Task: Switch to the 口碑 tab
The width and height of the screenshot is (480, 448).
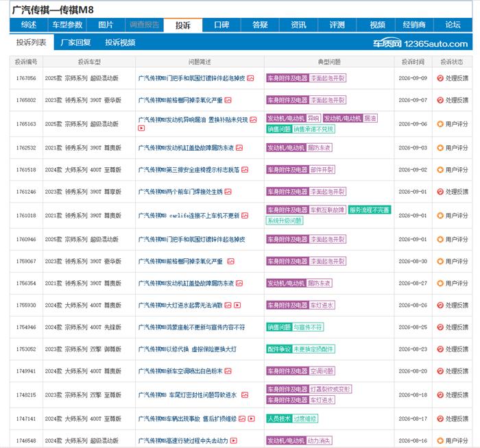Action: click(221, 25)
